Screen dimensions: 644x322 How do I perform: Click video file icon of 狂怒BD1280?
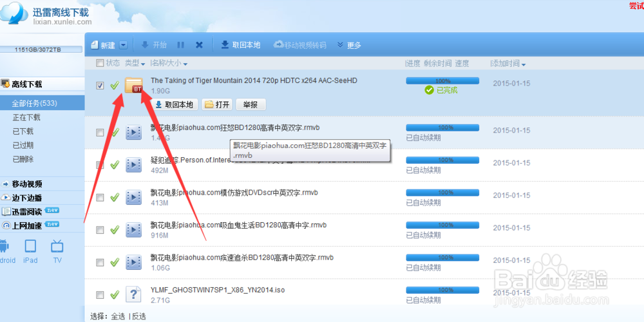133,132
